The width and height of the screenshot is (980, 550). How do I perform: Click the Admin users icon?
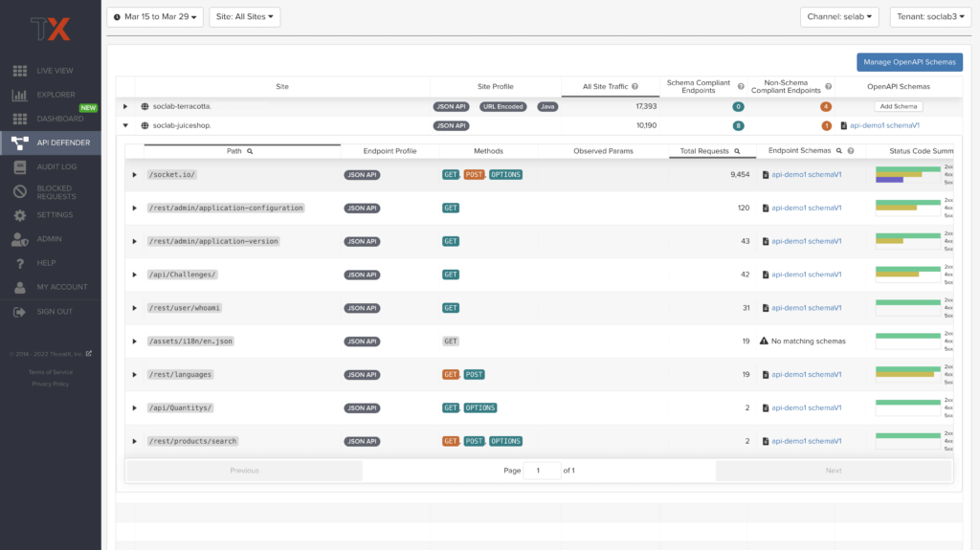click(x=20, y=239)
